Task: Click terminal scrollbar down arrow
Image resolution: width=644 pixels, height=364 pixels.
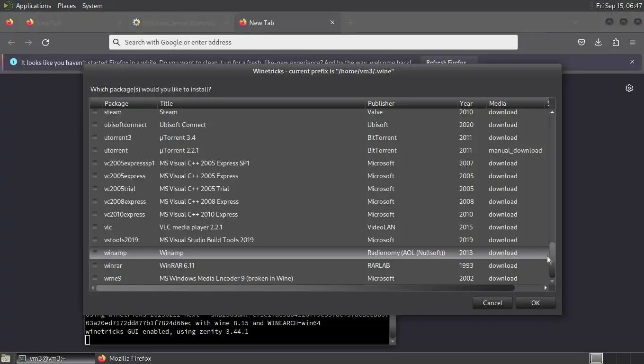Action: 392,341
